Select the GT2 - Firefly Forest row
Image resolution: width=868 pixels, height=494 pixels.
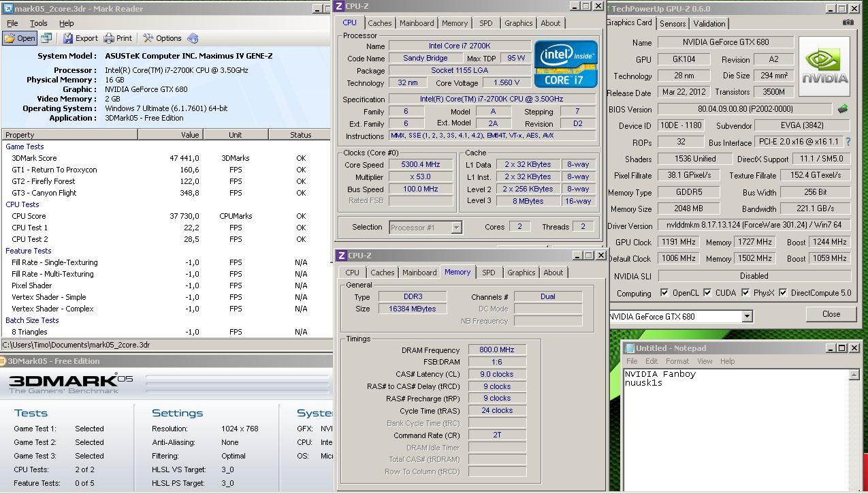pyautogui.click(x=166, y=181)
